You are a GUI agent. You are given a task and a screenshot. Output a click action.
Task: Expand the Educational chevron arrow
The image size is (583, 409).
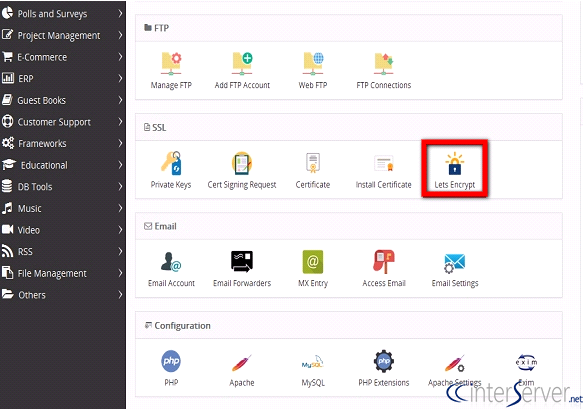[120, 165]
